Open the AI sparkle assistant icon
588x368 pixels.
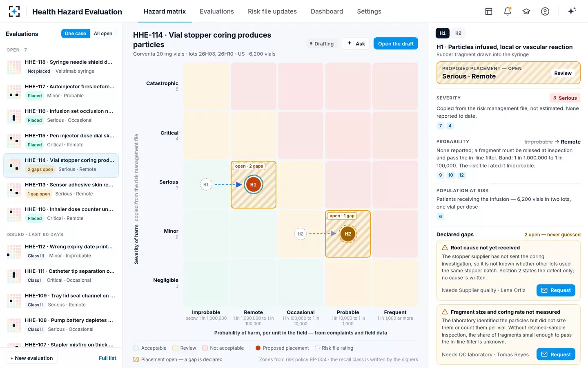point(572,11)
